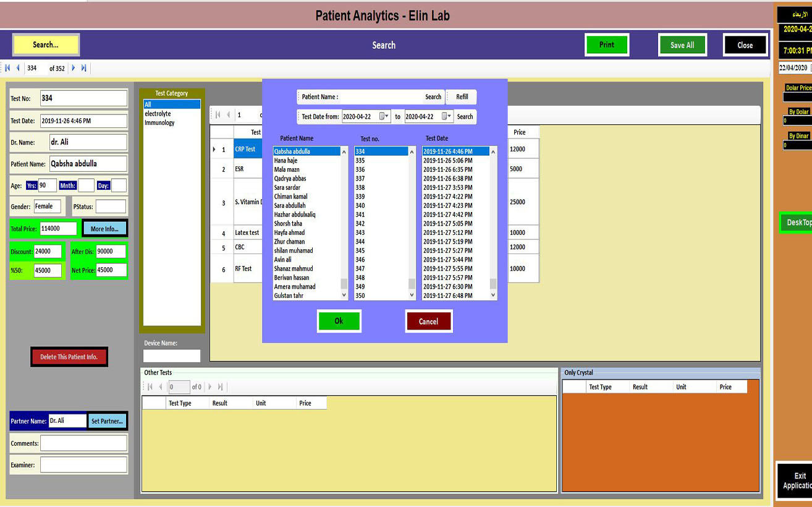The height and width of the screenshot is (507, 812).
Task: Click Search next to Patient Name field
Action: pyautogui.click(x=433, y=97)
